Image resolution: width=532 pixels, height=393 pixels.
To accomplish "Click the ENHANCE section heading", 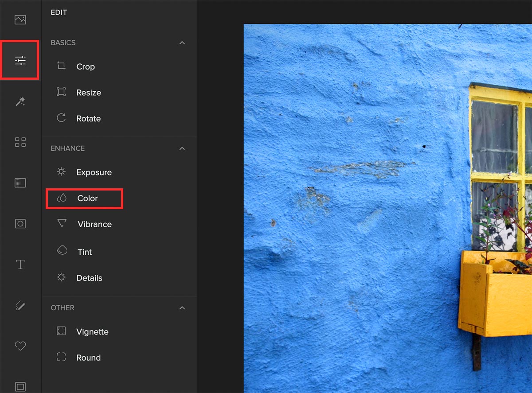I will (67, 148).
